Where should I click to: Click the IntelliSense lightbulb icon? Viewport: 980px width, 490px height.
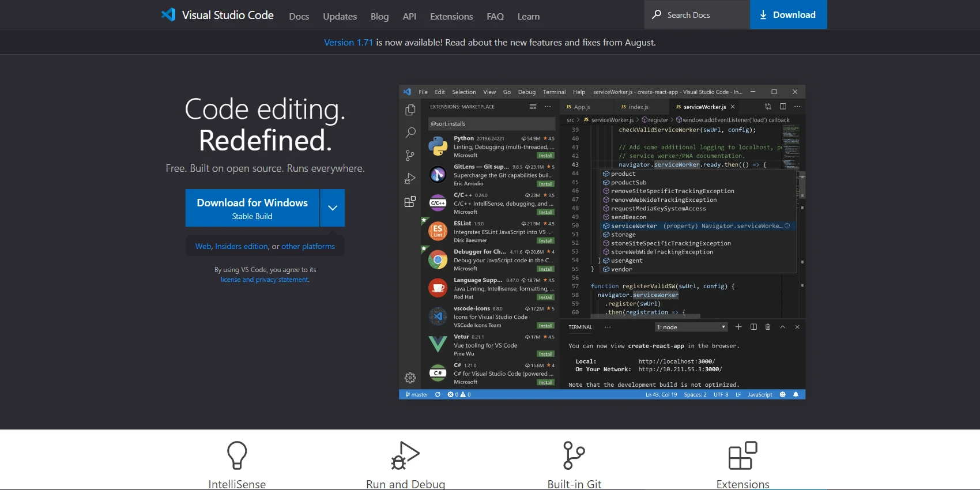(237, 455)
